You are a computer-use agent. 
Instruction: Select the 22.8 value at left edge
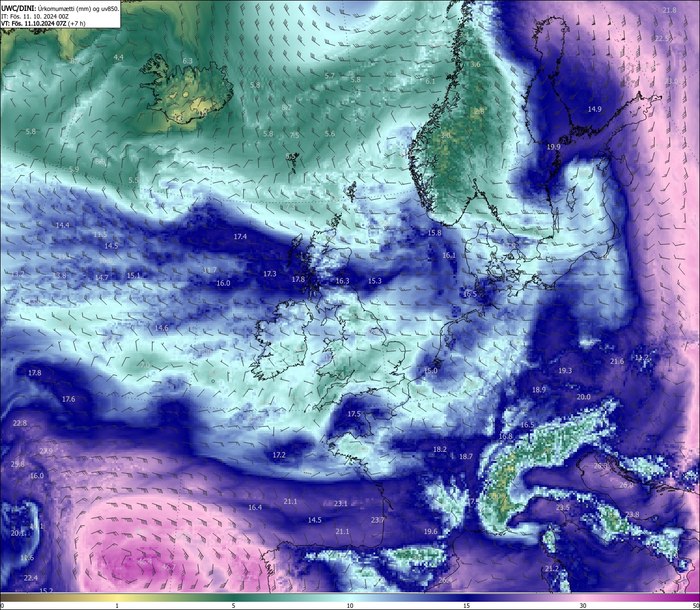[x=20, y=423]
